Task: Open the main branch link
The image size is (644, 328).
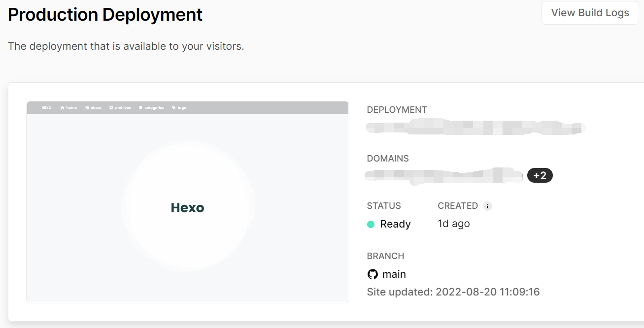Action: pos(394,274)
